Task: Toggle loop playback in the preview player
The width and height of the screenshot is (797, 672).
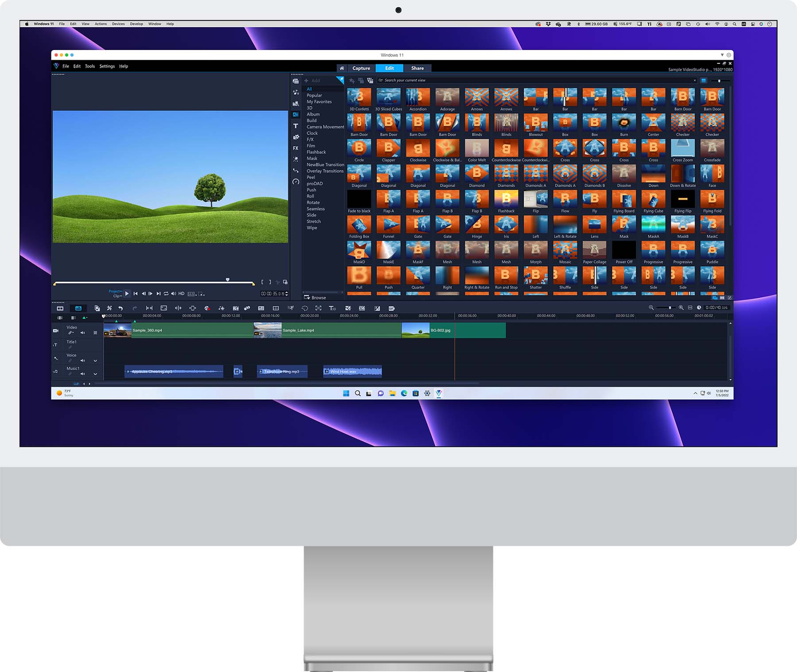Action: (165, 293)
